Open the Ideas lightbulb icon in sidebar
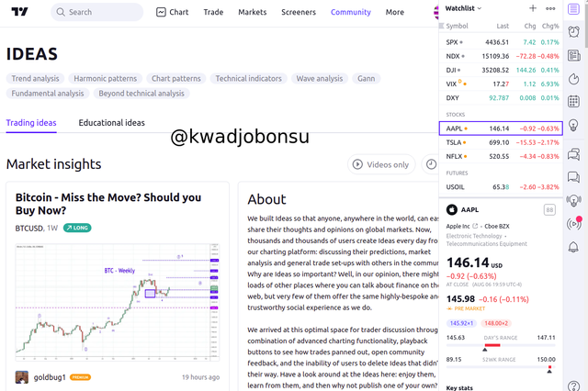Image resolution: width=588 pixels, height=391 pixels. [573, 125]
